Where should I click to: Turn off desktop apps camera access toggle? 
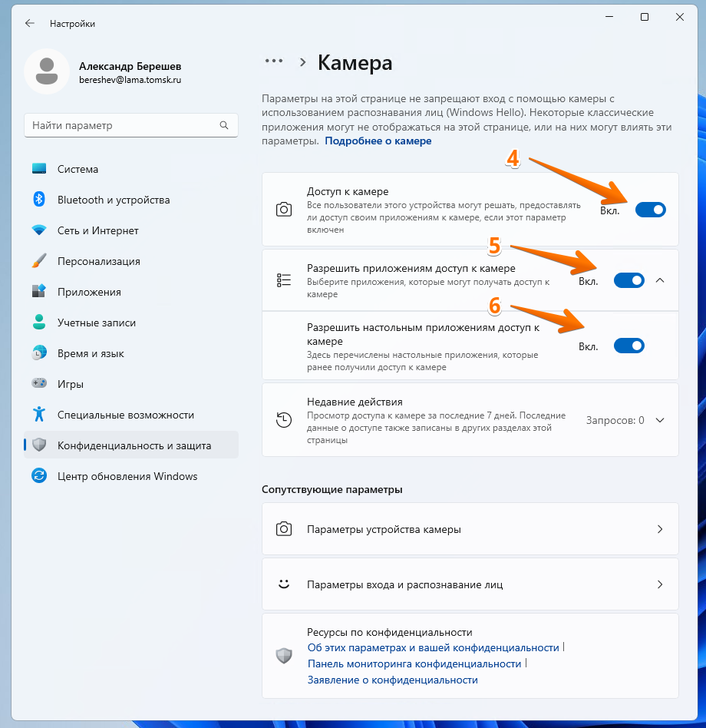click(x=628, y=346)
